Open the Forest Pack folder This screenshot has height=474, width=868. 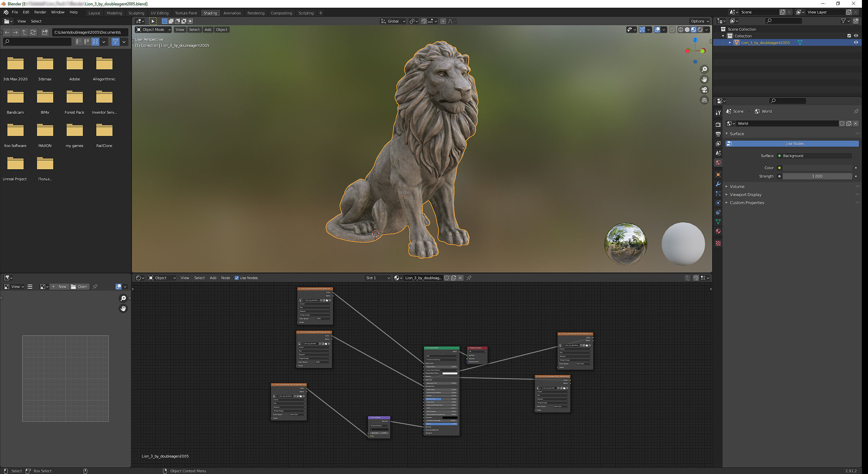pos(74,101)
